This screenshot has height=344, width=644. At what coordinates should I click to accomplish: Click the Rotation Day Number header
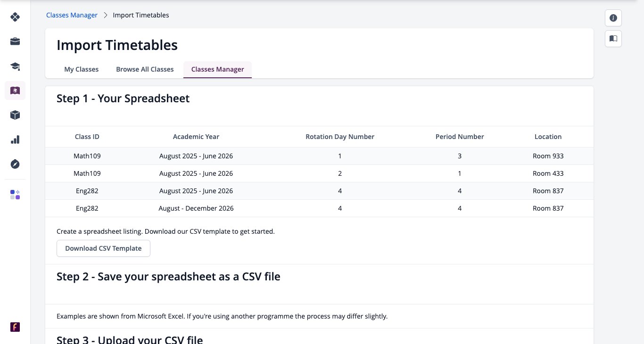click(340, 137)
